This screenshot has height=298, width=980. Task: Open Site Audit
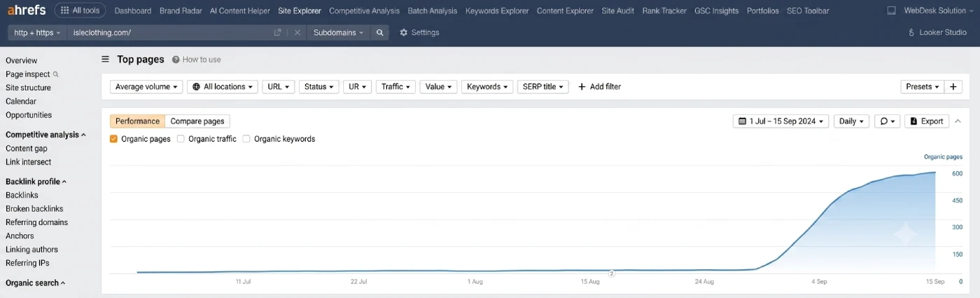pos(617,11)
